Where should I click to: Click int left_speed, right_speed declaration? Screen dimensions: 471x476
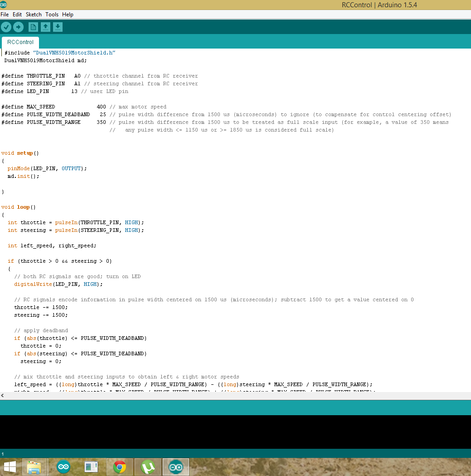pyautogui.click(x=52, y=245)
